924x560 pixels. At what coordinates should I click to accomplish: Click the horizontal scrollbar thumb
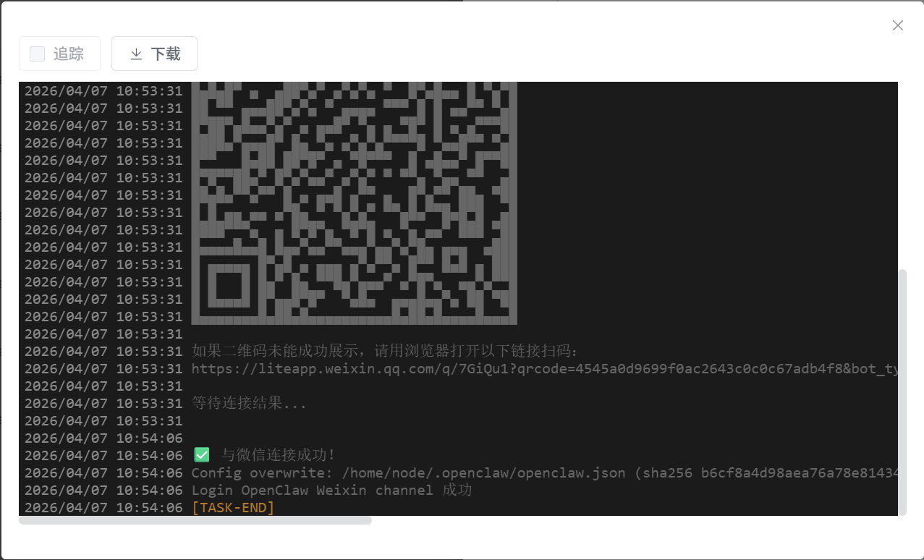click(x=195, y=520)
